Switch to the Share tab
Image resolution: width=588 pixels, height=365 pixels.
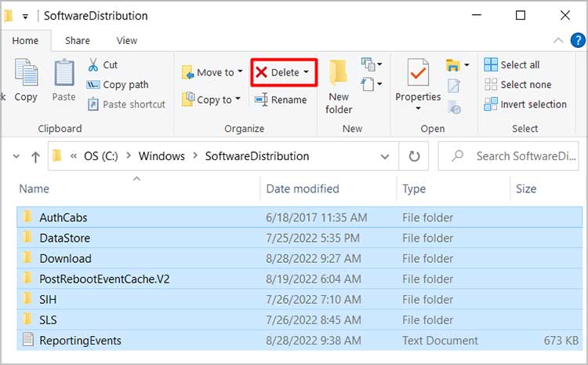point(78,41)
